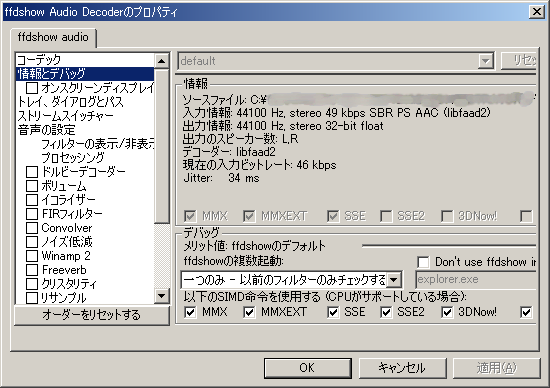
Task: Click the 入力情報 44100 Hz text line
Action: click(336, 113)
